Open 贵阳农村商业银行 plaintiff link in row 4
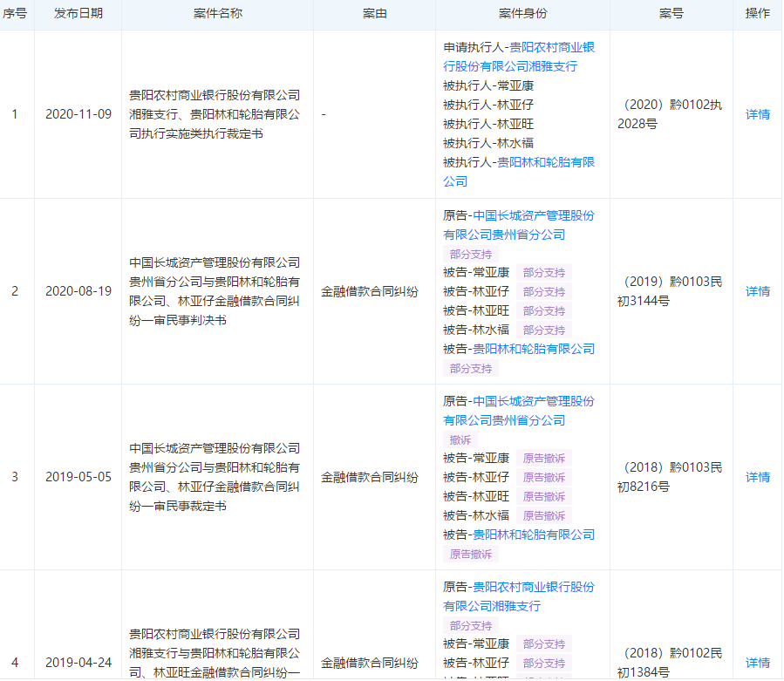784x681 pixels. point(519,596)
